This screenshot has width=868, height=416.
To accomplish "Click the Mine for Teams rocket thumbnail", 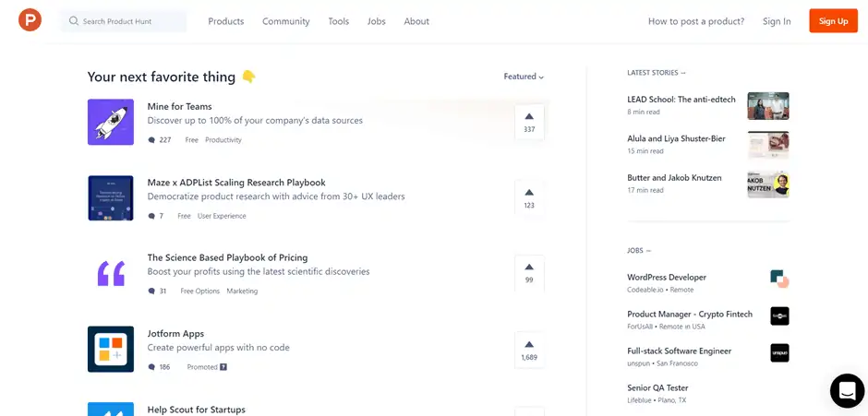I will (111, 122).
